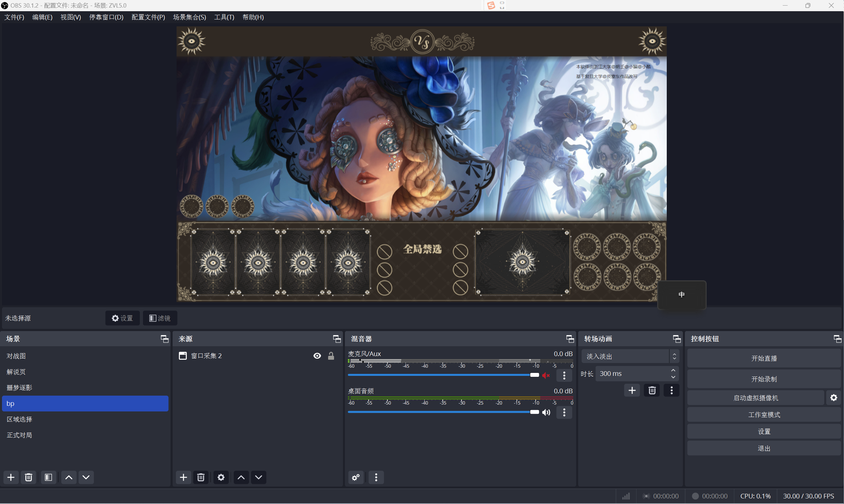Enable 工作室模式
Viewport: 844px width, 504px height.
coord(764,415)
